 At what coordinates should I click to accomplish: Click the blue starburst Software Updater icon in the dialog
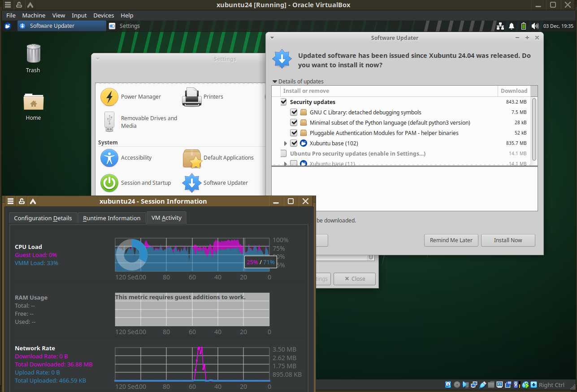[282, 59]
